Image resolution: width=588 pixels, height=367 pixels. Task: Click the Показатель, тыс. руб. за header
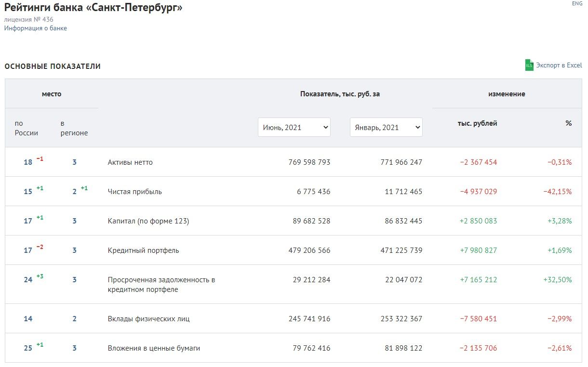(x=340, y=94)
